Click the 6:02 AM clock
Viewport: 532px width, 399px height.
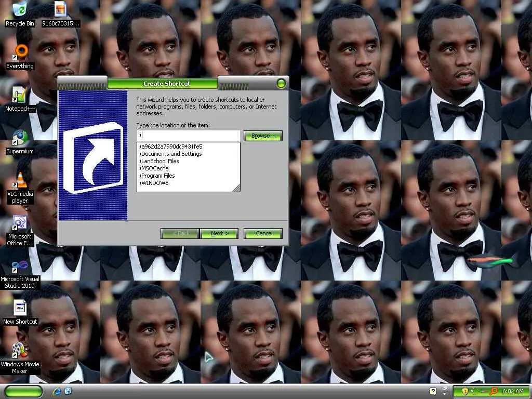pyautogui.click(x=513, y=392)
